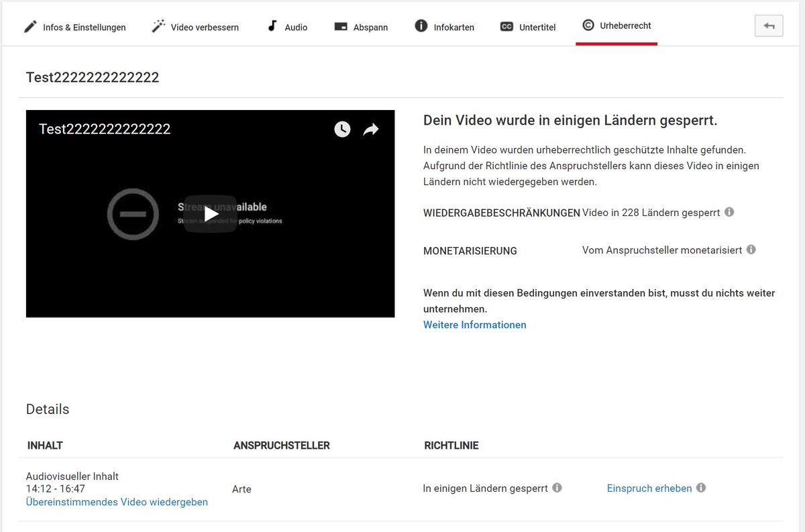Viewport: 805px width, 532px height.
Task: Open the Infokarten tab
Action: [444, 28]
